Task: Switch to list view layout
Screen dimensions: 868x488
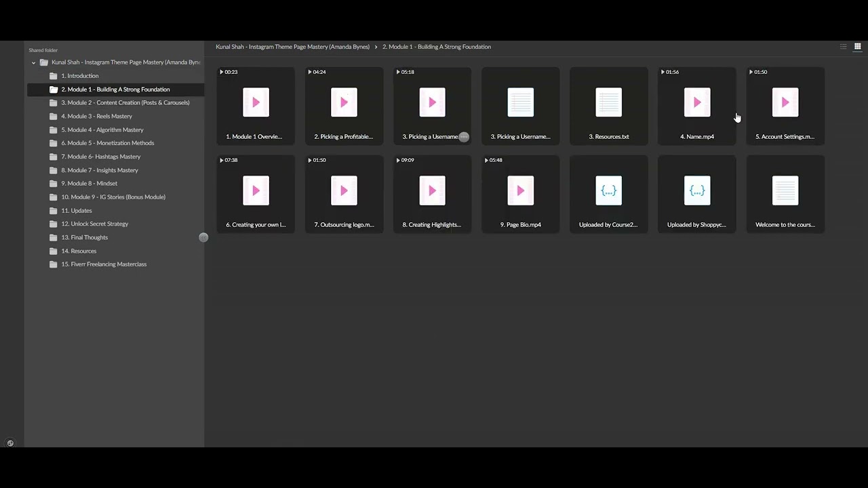Action: click(x=843, y=47)
